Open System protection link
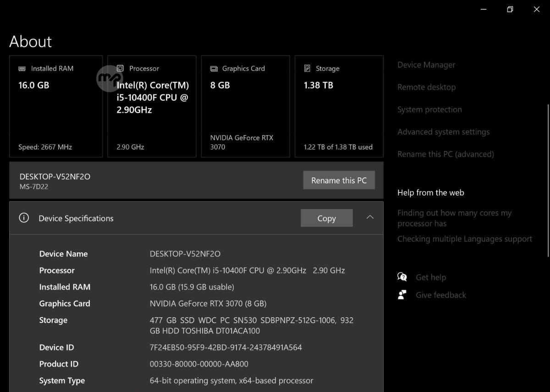Viewport: 550px width, 392px height. tap(429, 110)
